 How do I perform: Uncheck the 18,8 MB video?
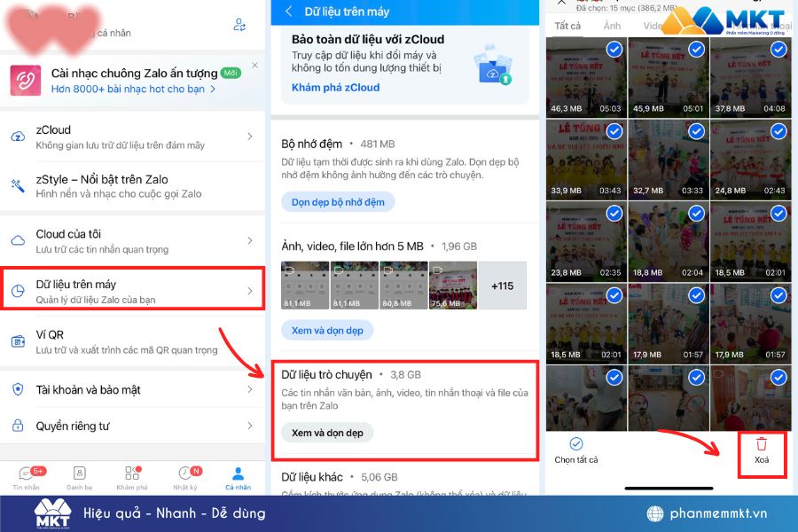click(x=696, y=214)
